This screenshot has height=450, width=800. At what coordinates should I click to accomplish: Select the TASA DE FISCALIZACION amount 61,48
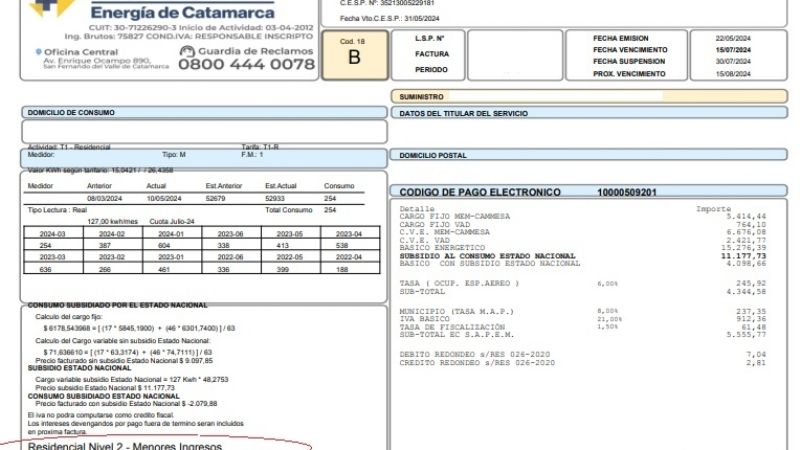[754, 327]
